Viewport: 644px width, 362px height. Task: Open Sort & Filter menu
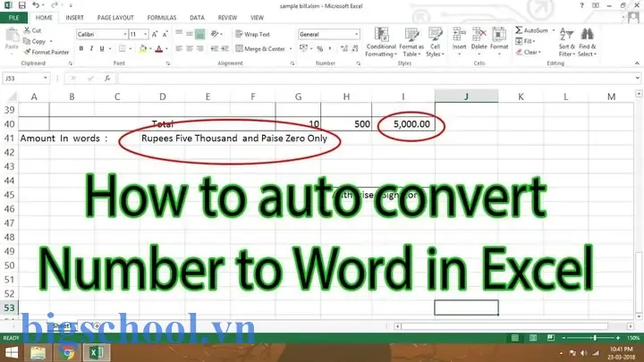click(567, 42)
